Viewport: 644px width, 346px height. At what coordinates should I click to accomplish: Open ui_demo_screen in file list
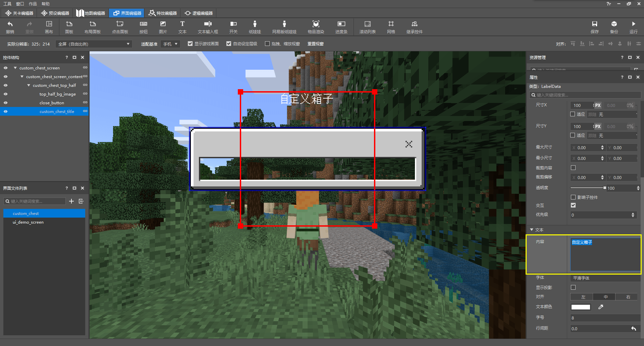coord(28,222)
